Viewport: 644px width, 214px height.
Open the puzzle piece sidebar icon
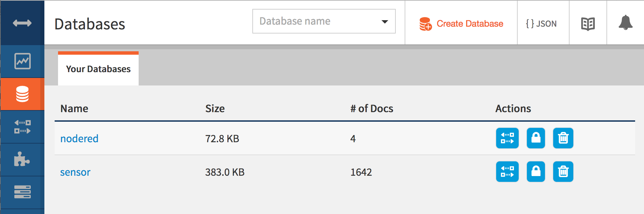point(23,159)
